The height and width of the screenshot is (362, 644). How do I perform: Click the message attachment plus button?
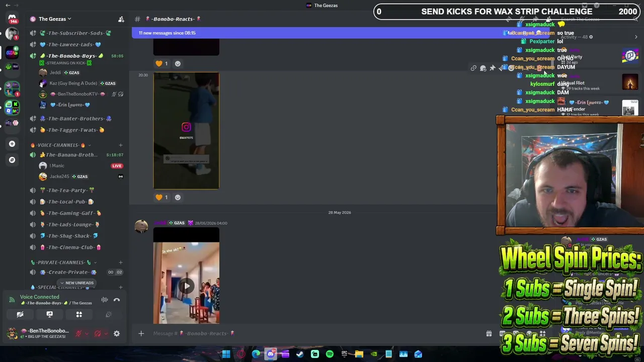(x=141, y=333)
